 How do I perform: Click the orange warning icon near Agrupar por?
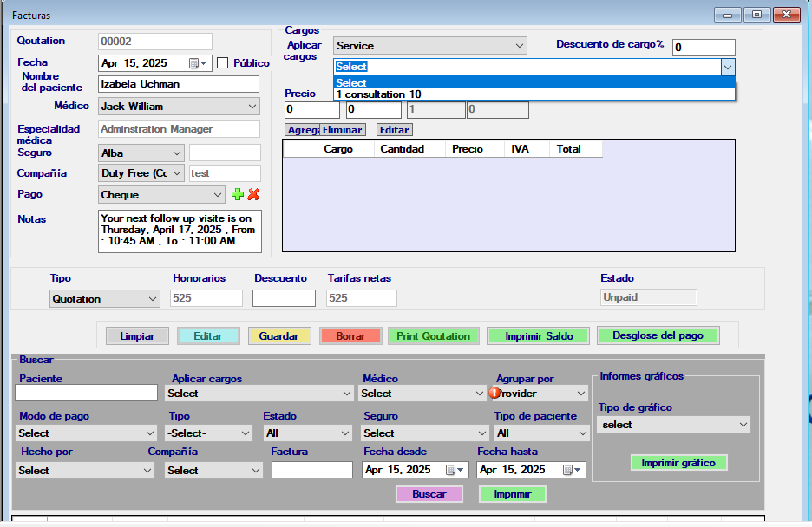[x=495, y=393]
